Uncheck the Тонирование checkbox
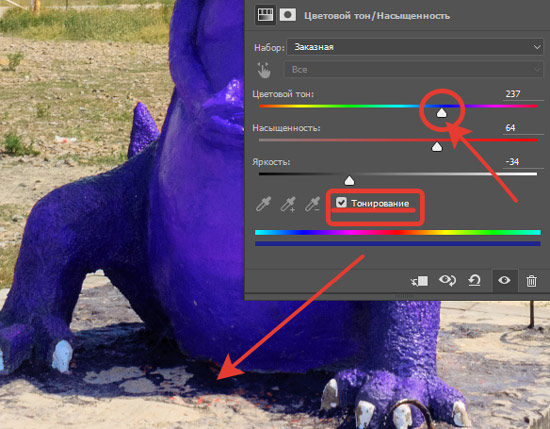Viewport: 550px width, 429px height. point(341,202)
